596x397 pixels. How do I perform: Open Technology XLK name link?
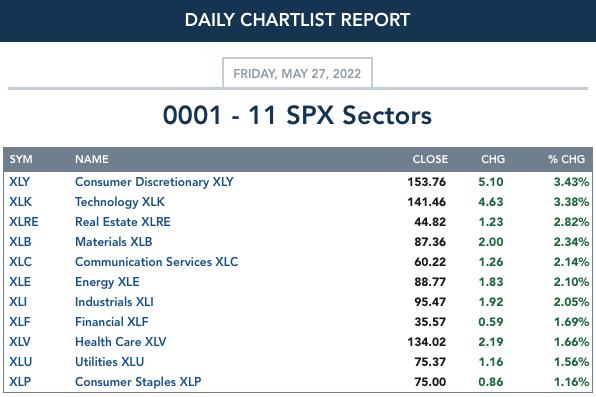[x=120, y=202]
